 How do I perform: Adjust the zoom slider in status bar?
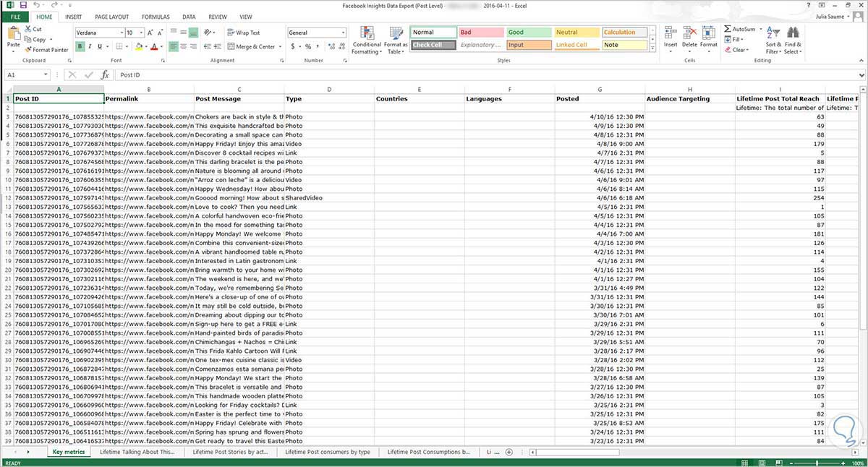(815, 463)
